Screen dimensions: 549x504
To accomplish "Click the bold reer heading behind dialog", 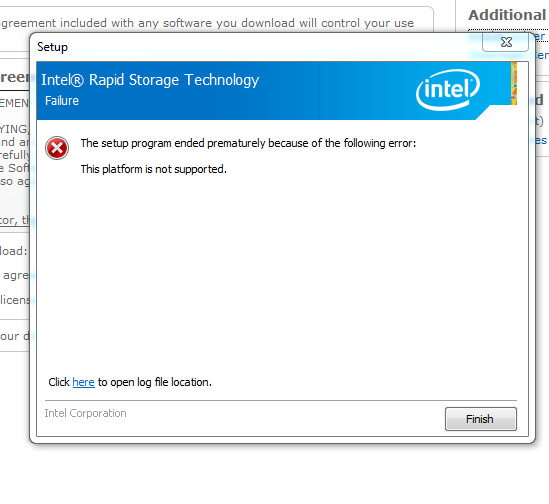I will (15, 77).
